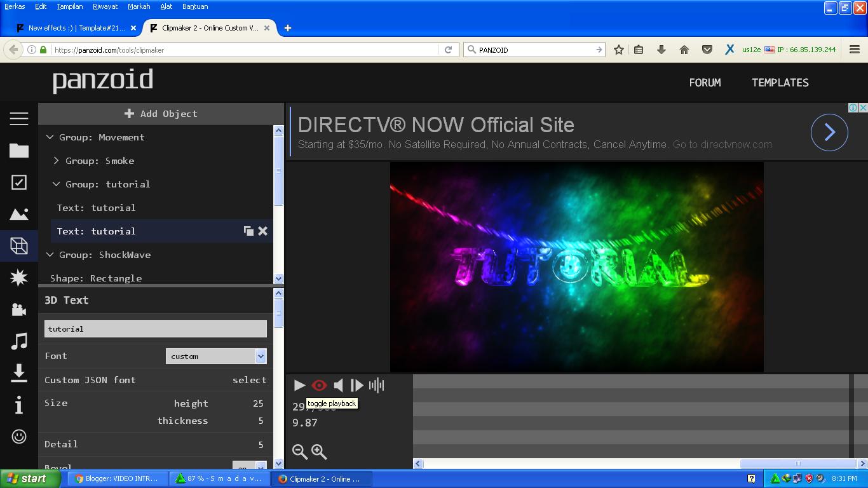The width and height of the screenshot is (868, 488).
Task: Open the Riwayat menu in Firefox
Action: pos(105,6)
